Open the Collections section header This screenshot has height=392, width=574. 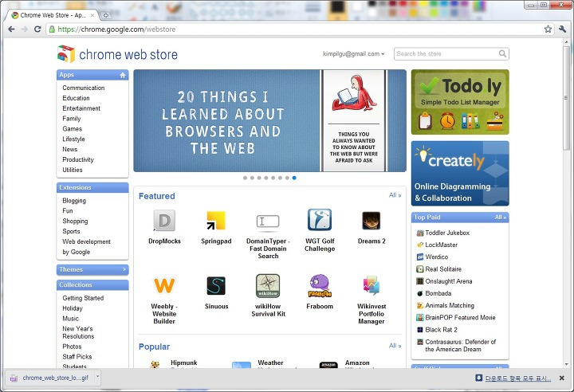92,284
